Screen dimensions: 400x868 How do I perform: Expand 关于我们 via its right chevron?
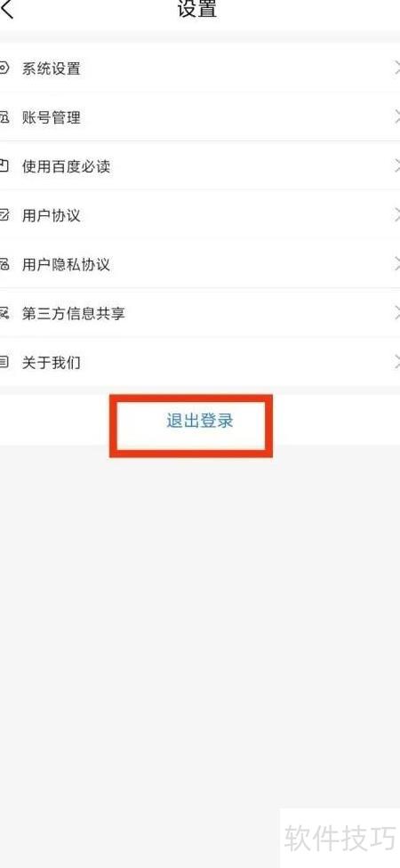click(396, 362)
